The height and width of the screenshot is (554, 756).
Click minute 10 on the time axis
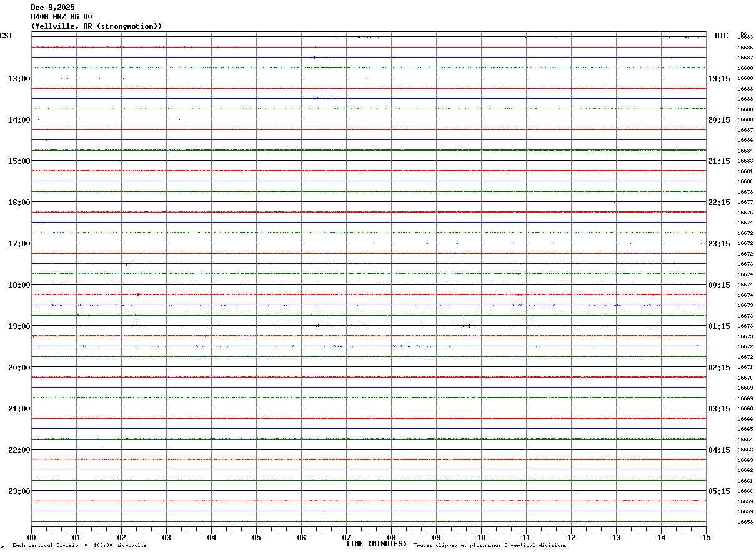tap(481, 537)
